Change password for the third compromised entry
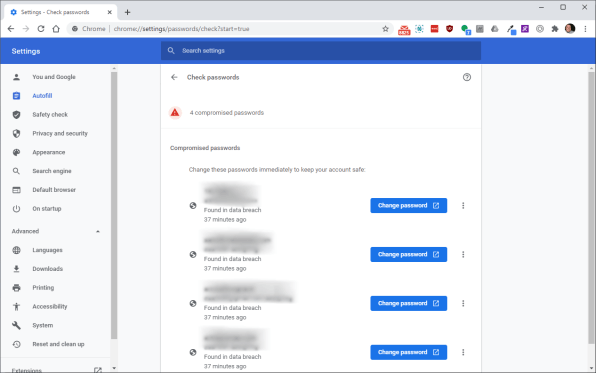 click(x=409, y=303)
